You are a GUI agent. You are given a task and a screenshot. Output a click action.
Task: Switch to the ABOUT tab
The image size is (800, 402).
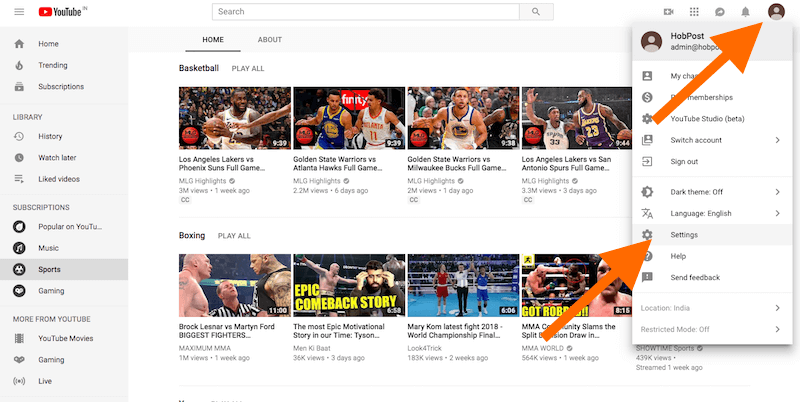click(270, 40)
